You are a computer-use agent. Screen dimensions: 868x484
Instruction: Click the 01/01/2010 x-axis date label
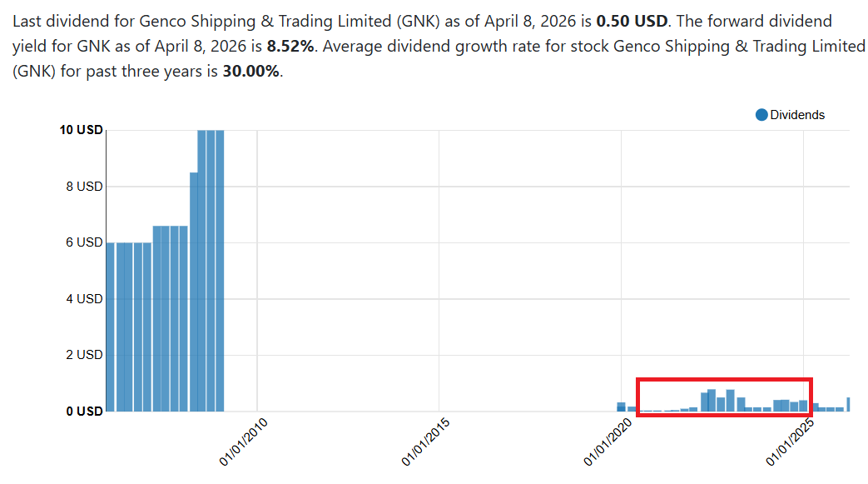point(241,440)
